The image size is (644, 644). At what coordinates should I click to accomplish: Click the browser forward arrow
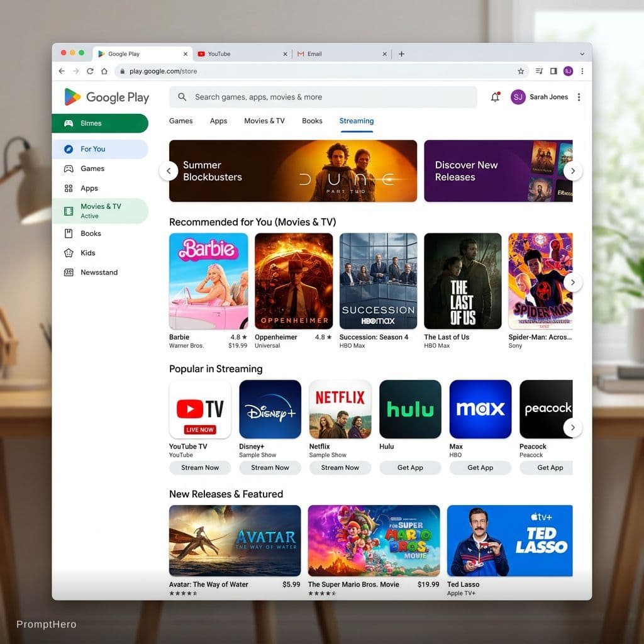[x=76, y=71]
